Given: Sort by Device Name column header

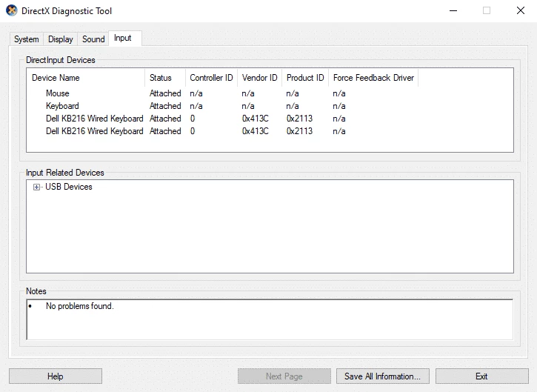Looking at the screenshot, I should (x=85, y=78).
